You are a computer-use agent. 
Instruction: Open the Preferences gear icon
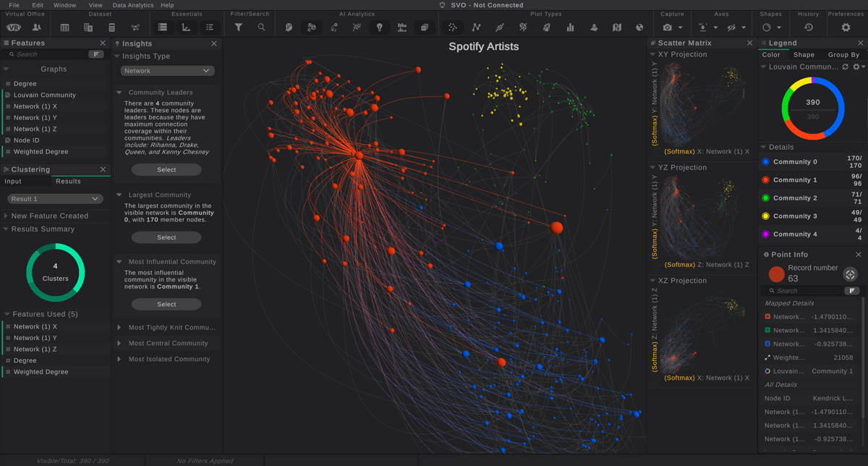(846, 27)
